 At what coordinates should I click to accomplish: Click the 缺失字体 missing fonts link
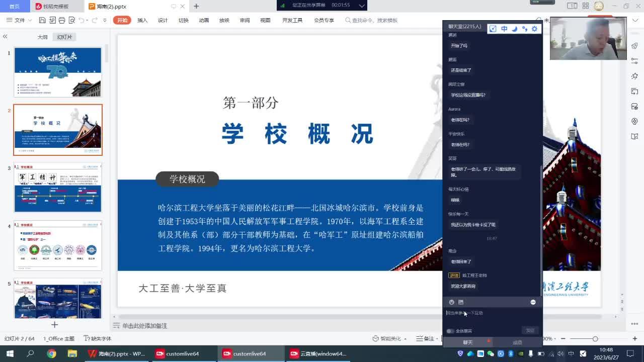tap(98, 339)
